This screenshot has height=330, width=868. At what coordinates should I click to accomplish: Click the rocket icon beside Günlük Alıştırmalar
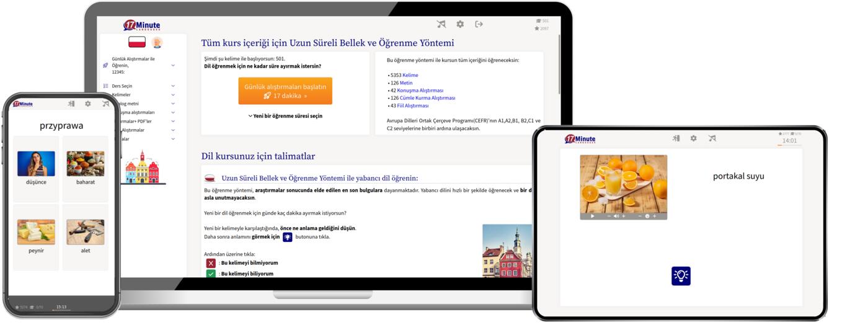pos(105,65)
